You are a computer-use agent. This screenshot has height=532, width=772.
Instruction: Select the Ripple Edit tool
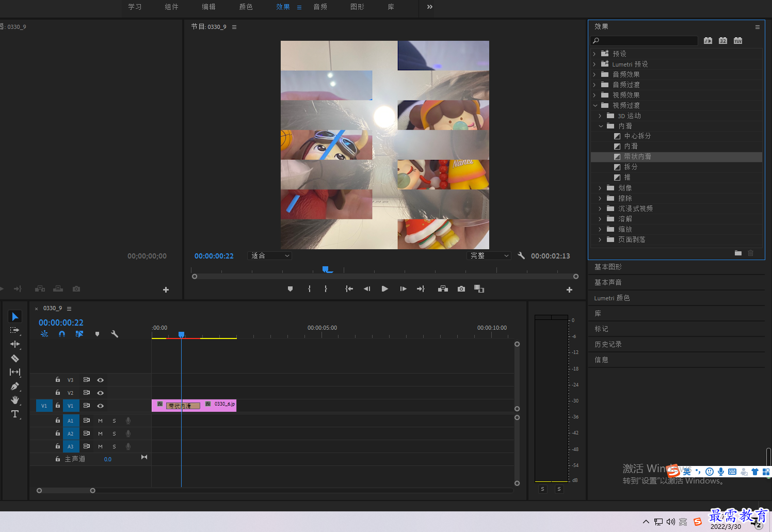15,344
